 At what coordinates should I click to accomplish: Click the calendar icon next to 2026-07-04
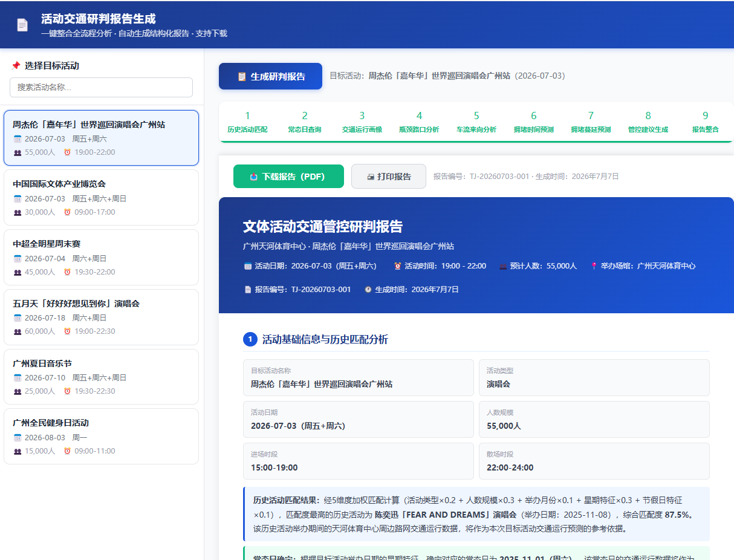[x=18, y=258]
